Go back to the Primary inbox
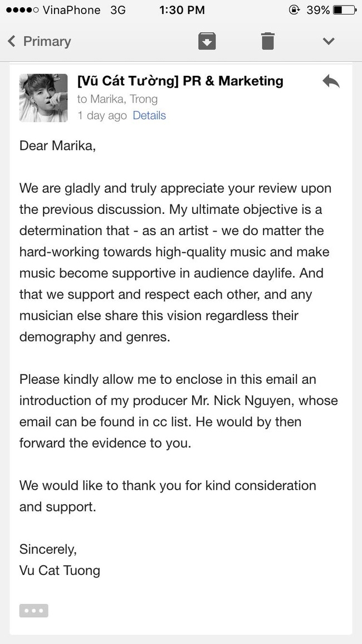The height and width of the screenshot is (644, 362). pyautogui.click(x=40, y=41)
